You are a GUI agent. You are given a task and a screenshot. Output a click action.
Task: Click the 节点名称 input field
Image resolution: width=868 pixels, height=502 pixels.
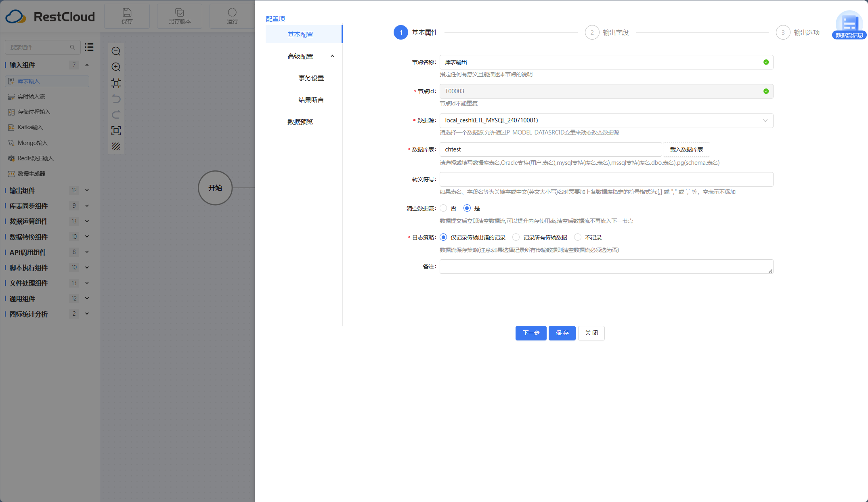click(x=606, y=62)
